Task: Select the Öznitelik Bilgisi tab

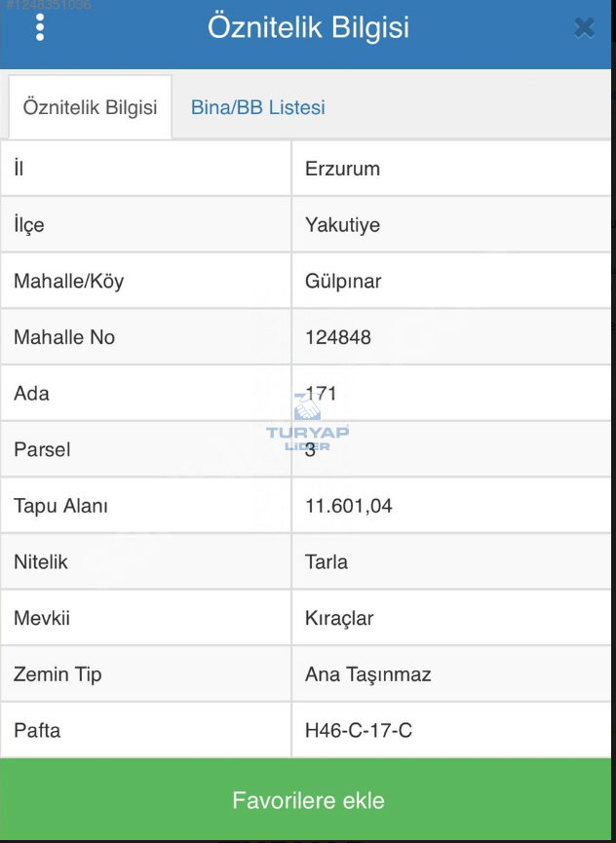Action: pyautogui.click(x=90, y=107)
